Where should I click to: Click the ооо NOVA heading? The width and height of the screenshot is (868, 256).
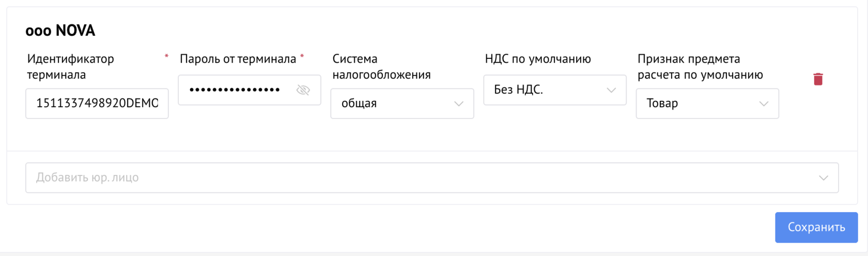point(60,31)
